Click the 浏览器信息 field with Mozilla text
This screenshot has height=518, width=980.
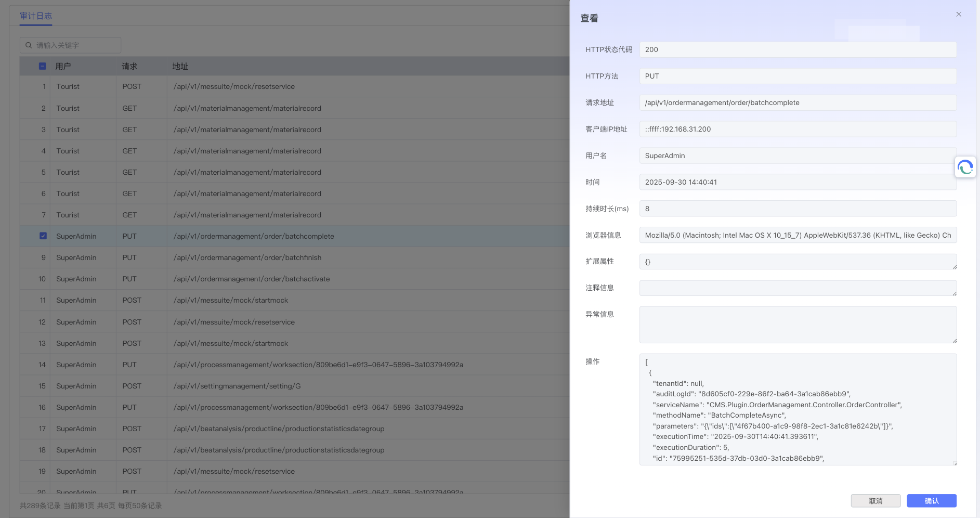(798, 236)
